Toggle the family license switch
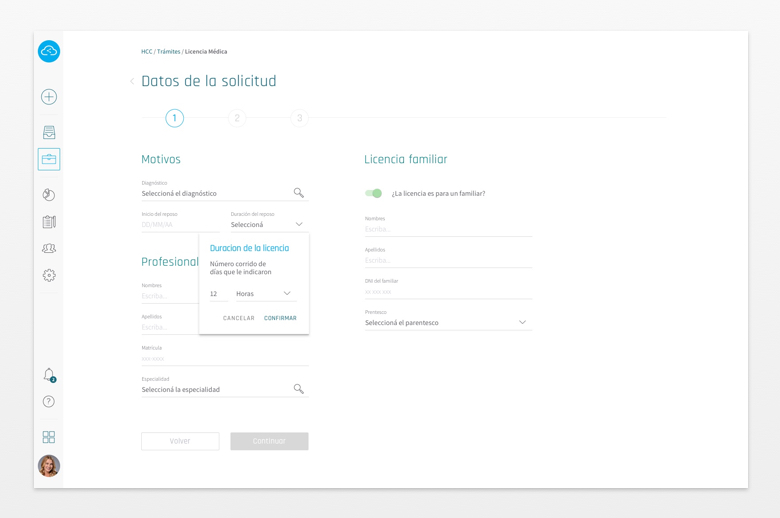The image size is (780, 518). tap(374, 193)
